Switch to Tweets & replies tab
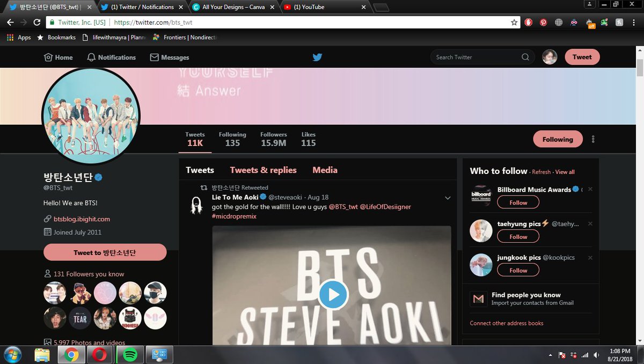Viewport: 644px width, 364px height. point(264,170)
